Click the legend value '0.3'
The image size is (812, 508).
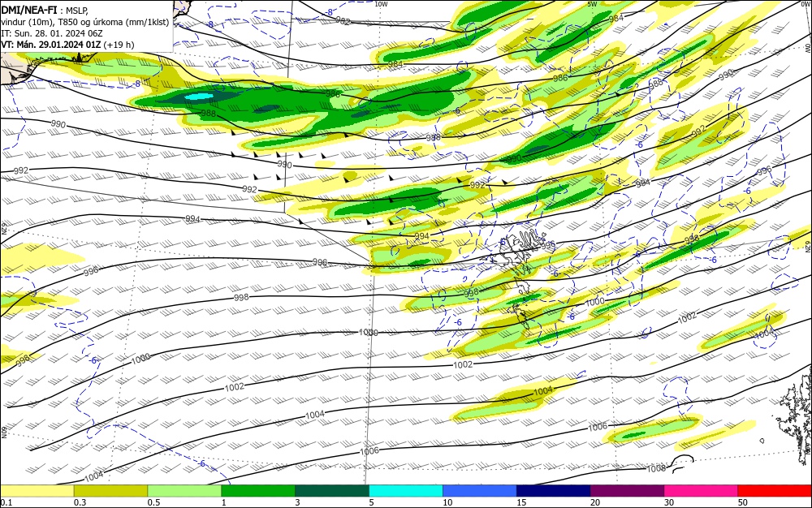pos(80,502)
